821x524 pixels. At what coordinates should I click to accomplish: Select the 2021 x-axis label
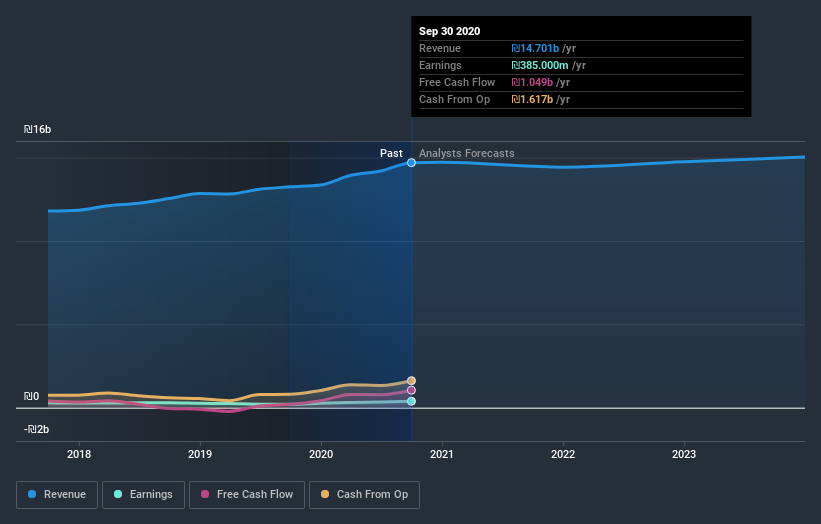(442, 454)
